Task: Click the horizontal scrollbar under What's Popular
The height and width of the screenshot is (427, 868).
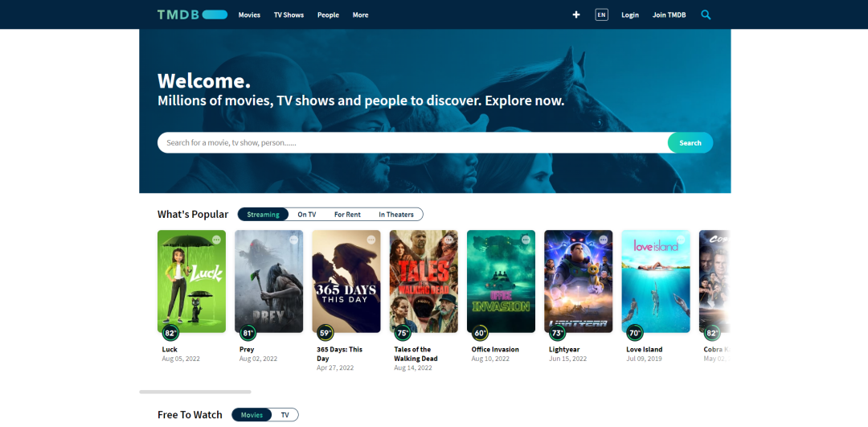Action: [x=195, y=392]
